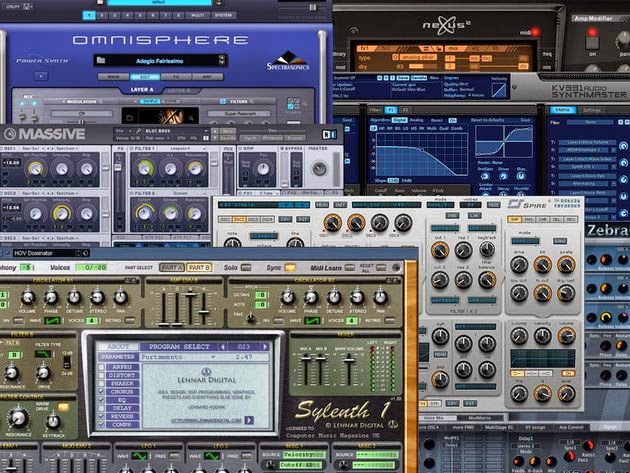Click LFO 1 wave shape icon in Sylenth1
The image size is (630, 473).
point(140,456)
